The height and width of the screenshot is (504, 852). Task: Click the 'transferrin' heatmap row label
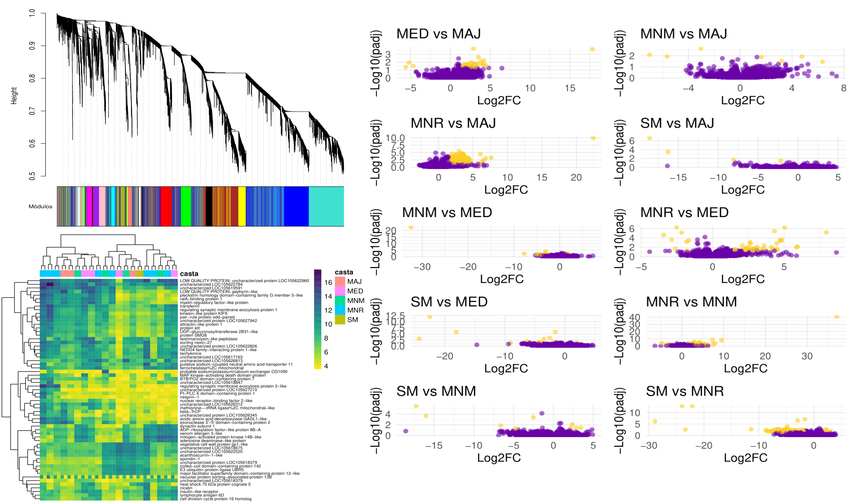click(x=189, y=306)
